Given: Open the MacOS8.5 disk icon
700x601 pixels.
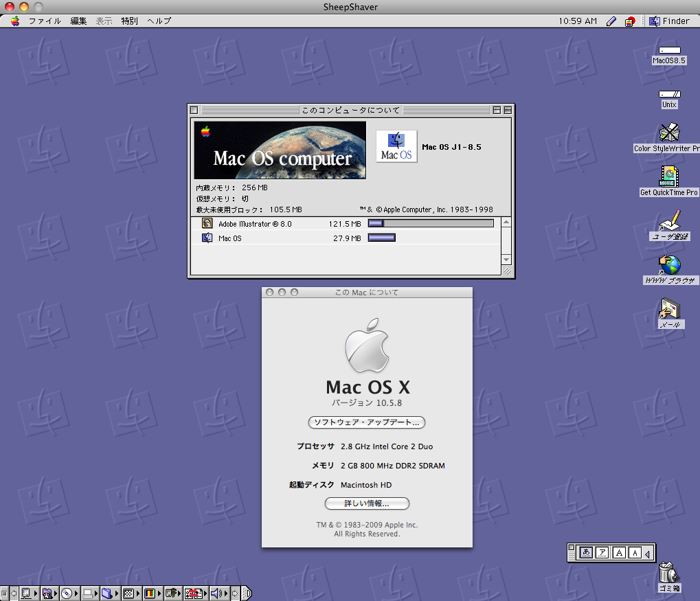Looking at the screenshot, I should [669, 50].
